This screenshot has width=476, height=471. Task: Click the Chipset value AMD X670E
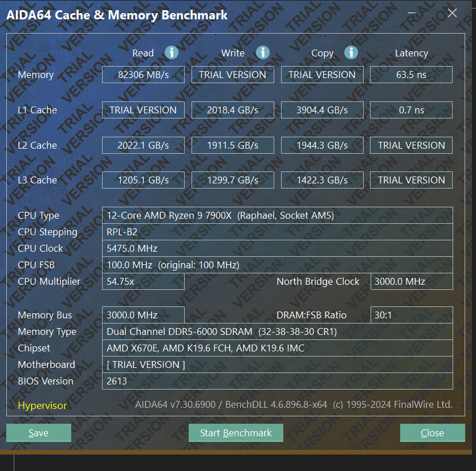(x=278, y=348)
